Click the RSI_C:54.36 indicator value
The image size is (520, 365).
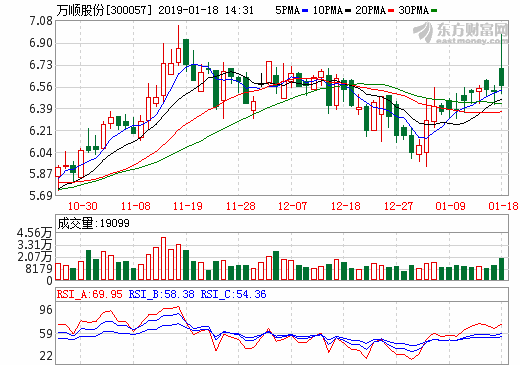(233, 294)
